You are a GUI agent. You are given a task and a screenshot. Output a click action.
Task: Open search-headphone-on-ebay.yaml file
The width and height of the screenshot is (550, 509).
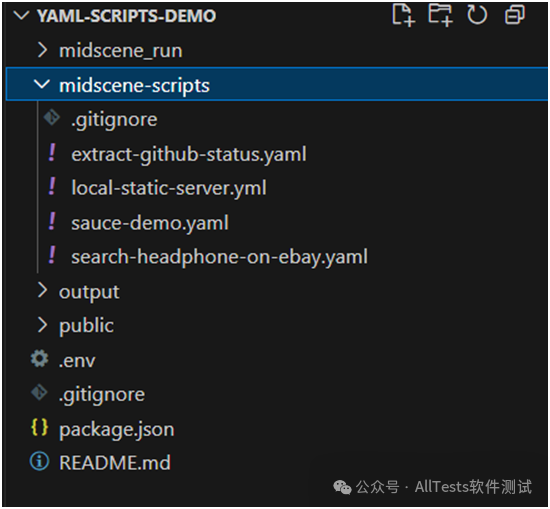[219, 257]
